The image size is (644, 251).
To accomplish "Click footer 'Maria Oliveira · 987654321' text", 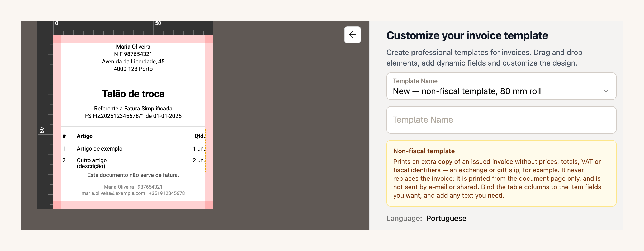I will tap(133, 187).
